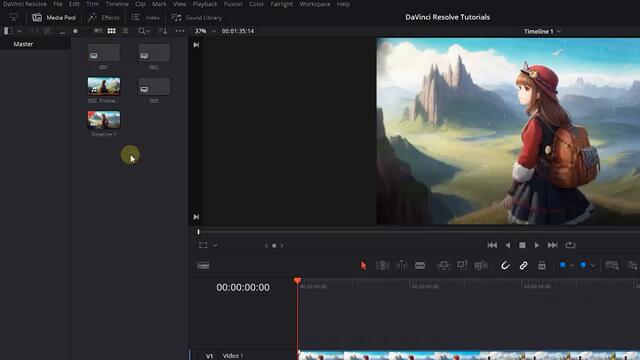Open the Fusion menu
This screenshot has height=360, width=640.
pyautogui.click(x=233, y=4)
